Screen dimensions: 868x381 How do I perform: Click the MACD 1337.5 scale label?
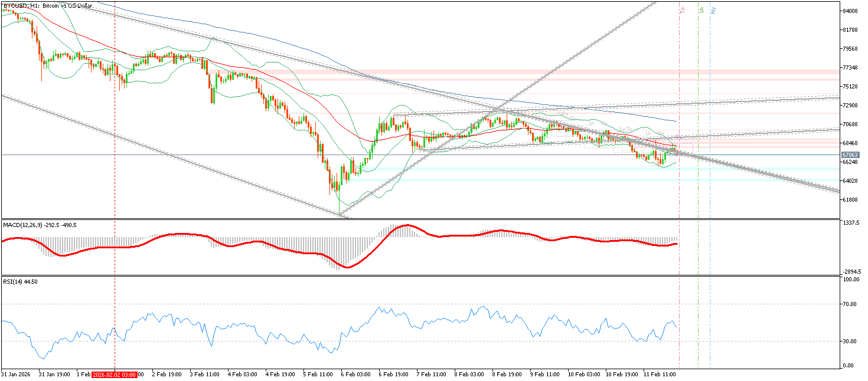click(x=851, y=223)
